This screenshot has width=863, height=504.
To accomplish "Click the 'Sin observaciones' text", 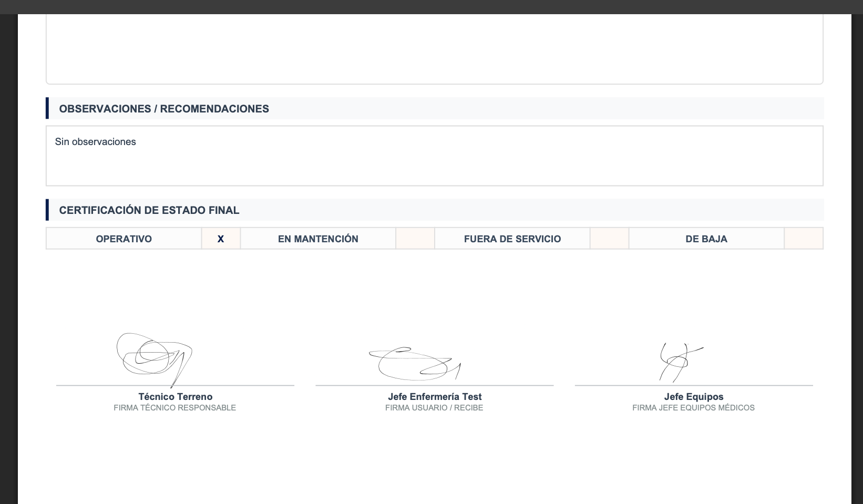I will pos(95,142).
